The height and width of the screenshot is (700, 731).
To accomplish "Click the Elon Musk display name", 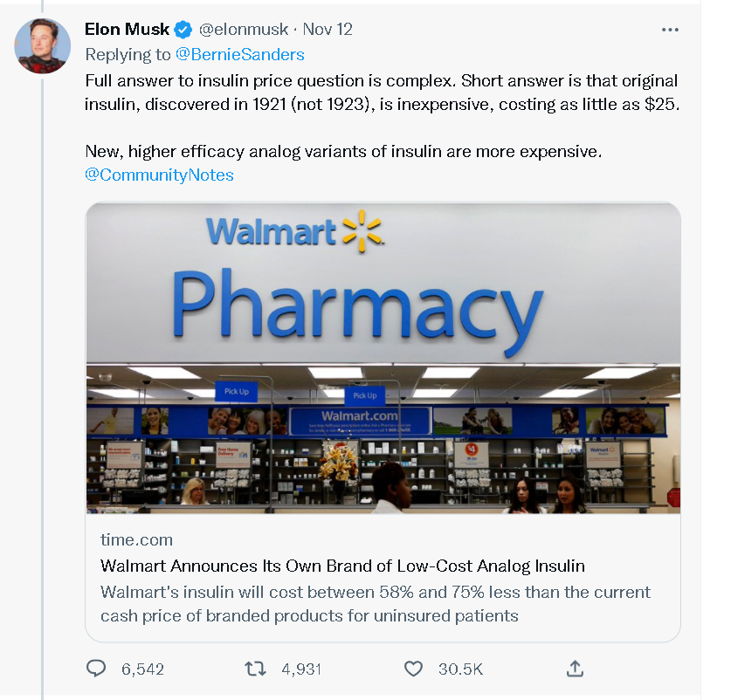I will (127, 30).
